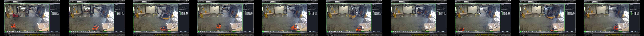Switch to Asynchronní mode in the first frame

[41, 32]
